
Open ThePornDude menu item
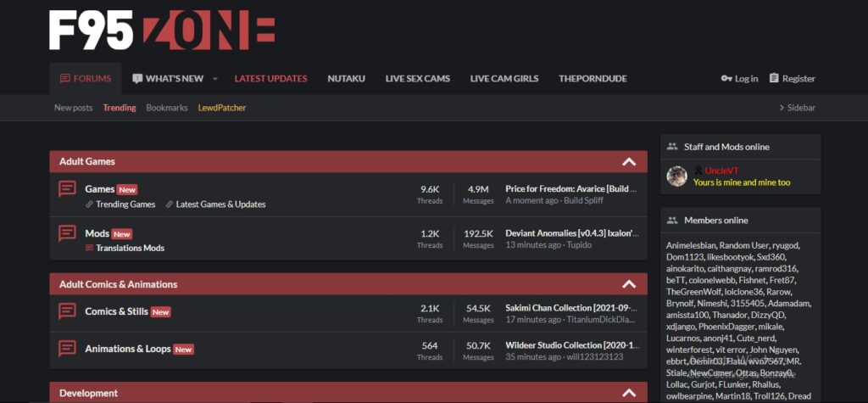click(593, 79)
